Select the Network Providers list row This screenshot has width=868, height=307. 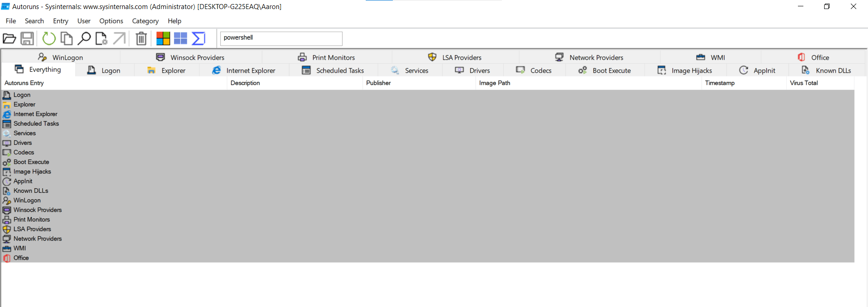click(x=428, y=239)
